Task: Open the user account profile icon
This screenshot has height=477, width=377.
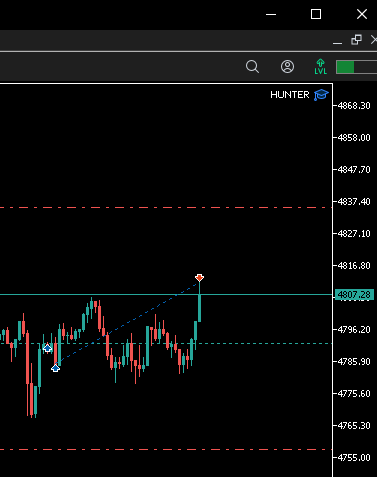Action: 287,67
